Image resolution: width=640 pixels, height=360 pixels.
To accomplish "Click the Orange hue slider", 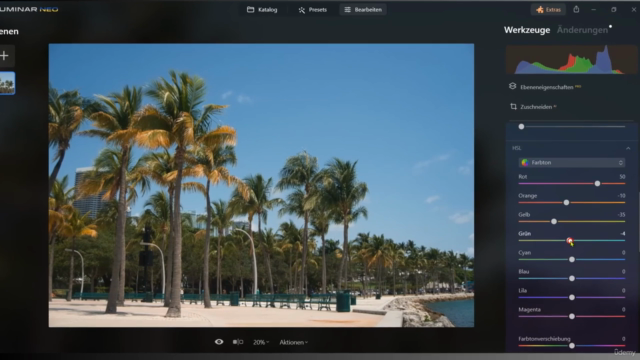I will (572, 202).
